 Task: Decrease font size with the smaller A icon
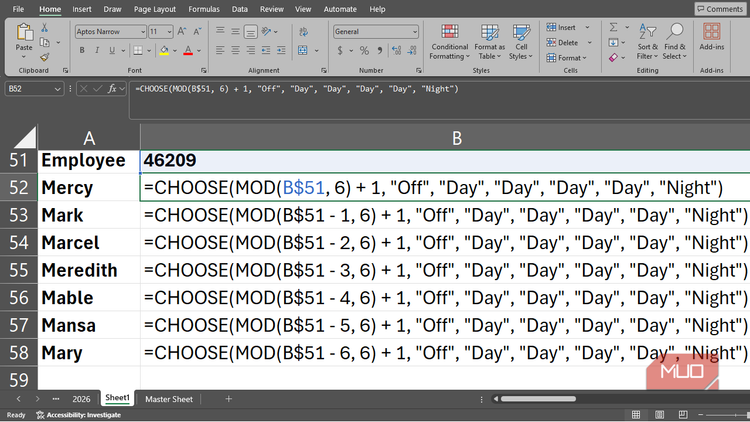point(197,32)
